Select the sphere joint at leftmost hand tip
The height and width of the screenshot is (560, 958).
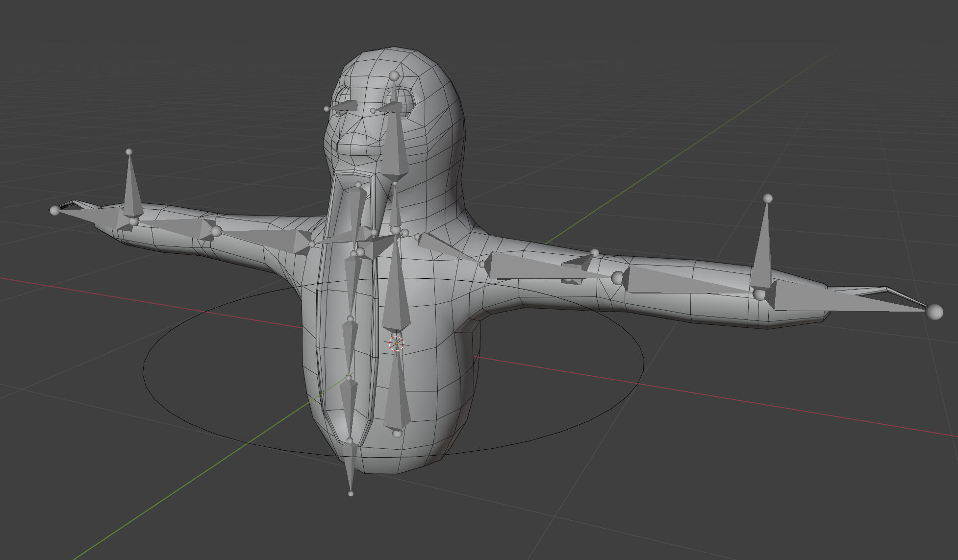coord(54,210)
